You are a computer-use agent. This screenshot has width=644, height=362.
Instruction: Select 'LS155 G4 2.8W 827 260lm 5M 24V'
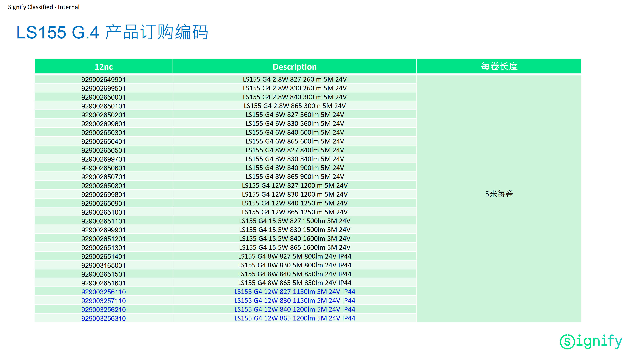[x=295, y=79]
